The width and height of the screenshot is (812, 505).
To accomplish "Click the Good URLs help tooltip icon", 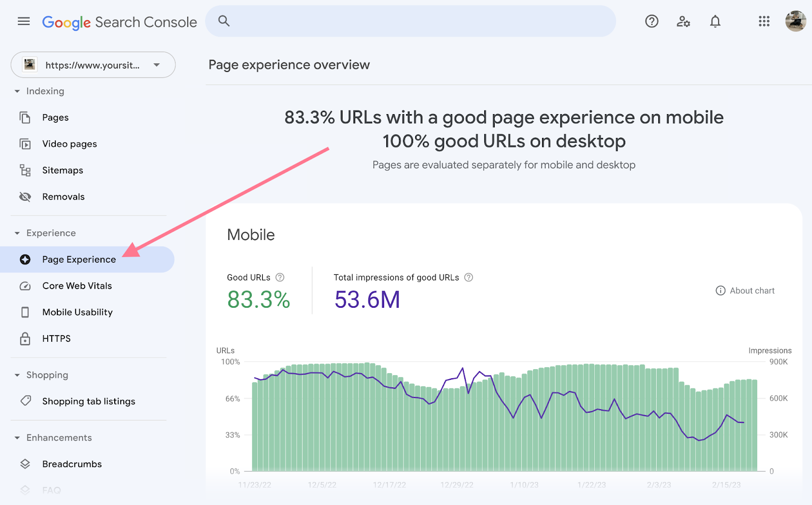I will [x=280, y=277].
